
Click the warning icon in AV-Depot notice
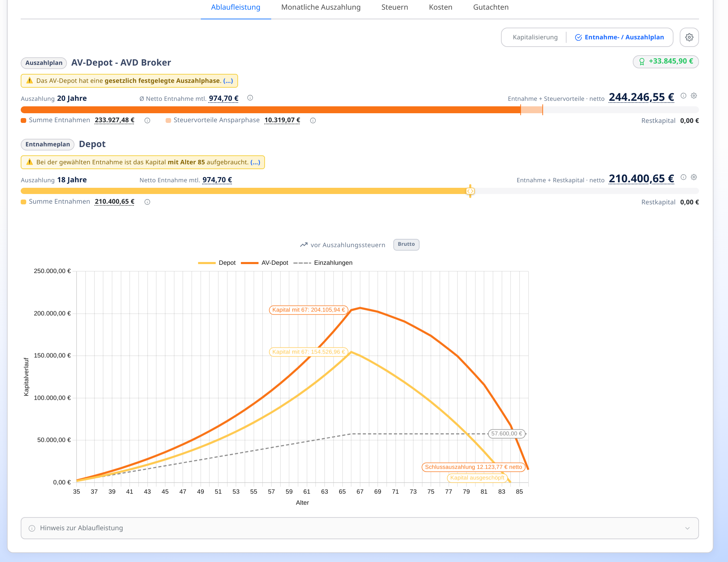30,81
